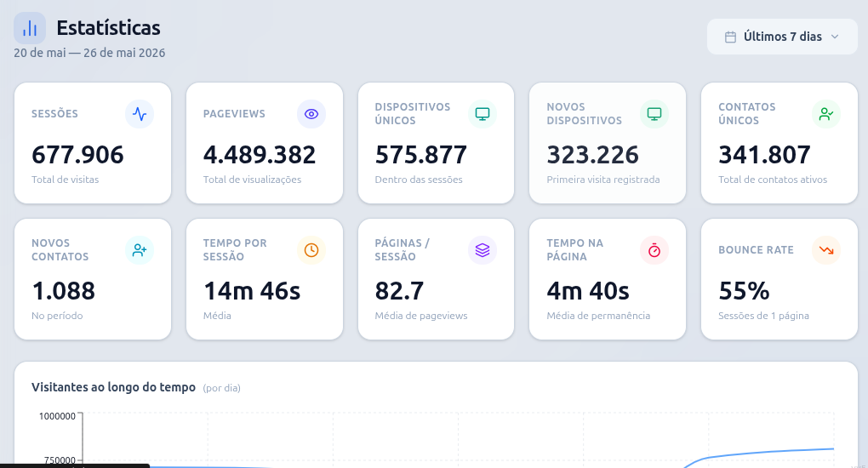Click the Contatos Únicos user-check icon
This screenshot has height=468, width=868.
click(x=826, y=114)
